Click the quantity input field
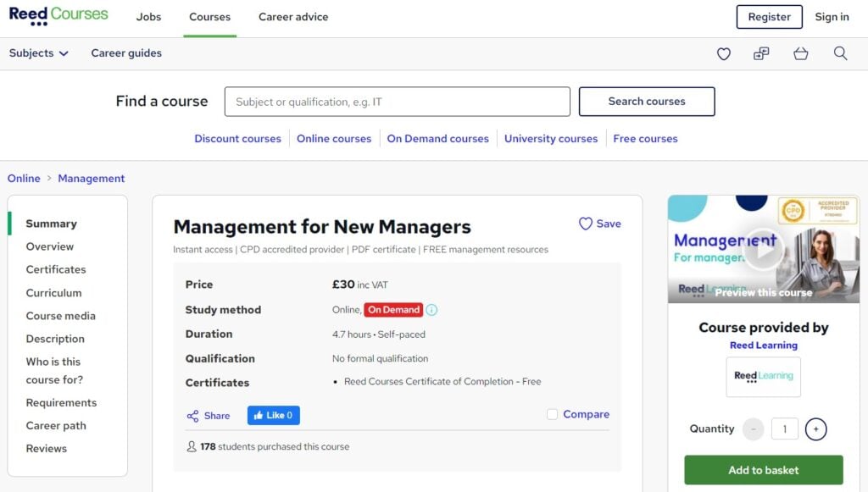868x492 pixels. click(x=784, y=429)
